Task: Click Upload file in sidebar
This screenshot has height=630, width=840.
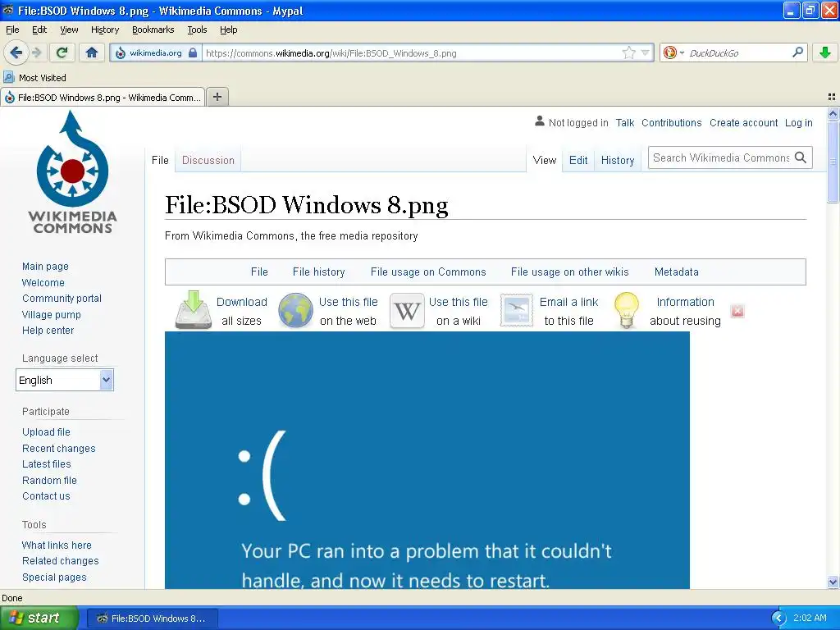Action: pos(46,431)
